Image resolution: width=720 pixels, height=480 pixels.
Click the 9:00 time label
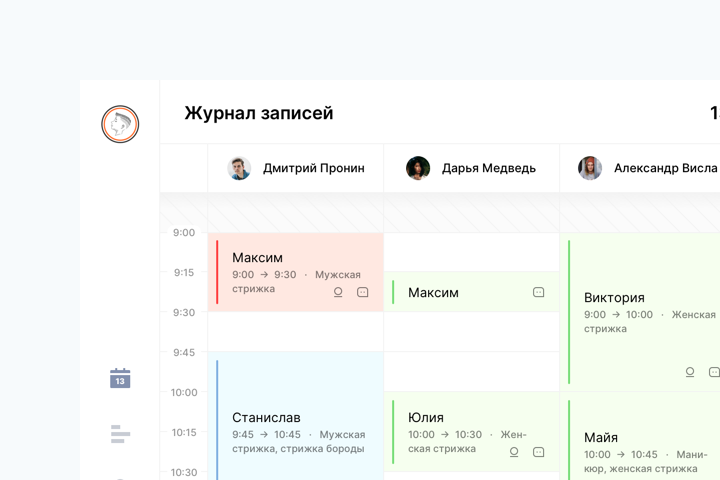tap(184, 233)
